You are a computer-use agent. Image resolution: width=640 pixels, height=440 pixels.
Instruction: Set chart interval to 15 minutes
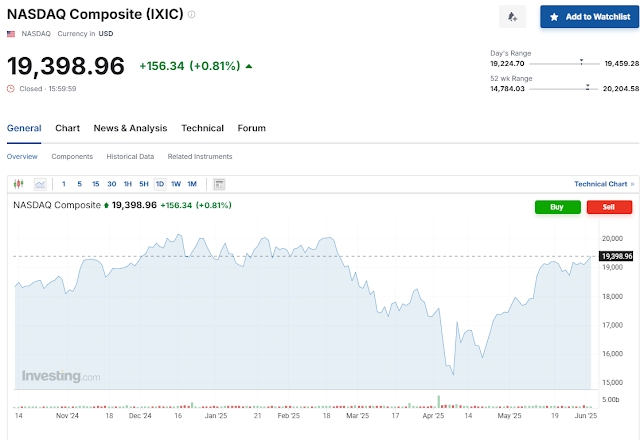coord(96,184)
